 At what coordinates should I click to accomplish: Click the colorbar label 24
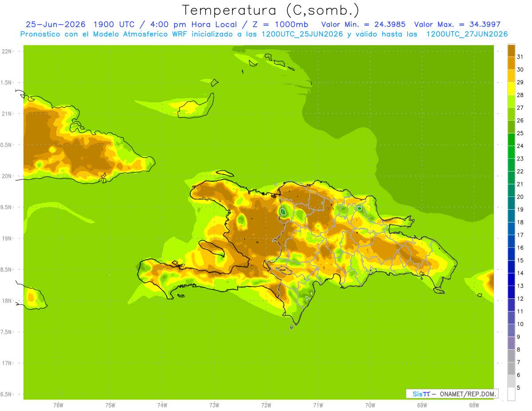[520, 146]
